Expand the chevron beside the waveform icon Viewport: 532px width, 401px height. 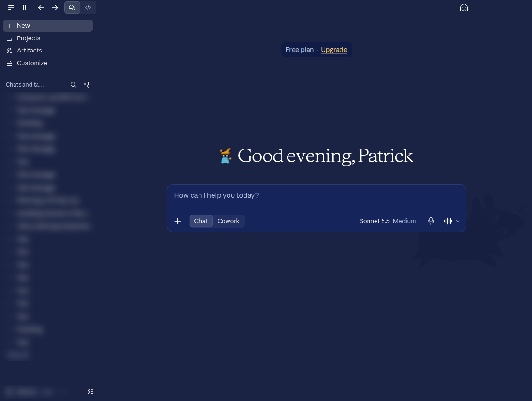click(458, 221)
